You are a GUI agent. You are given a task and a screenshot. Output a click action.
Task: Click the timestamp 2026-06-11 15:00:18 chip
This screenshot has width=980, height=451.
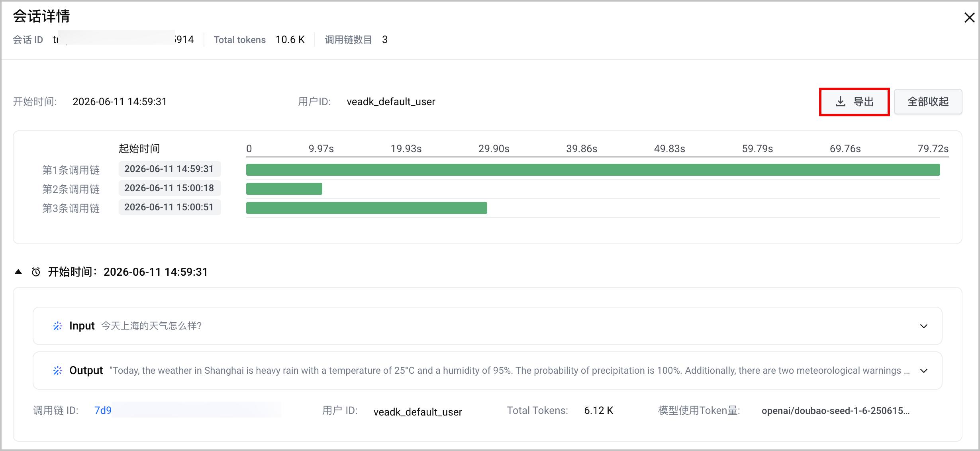(x=169, y=188)
